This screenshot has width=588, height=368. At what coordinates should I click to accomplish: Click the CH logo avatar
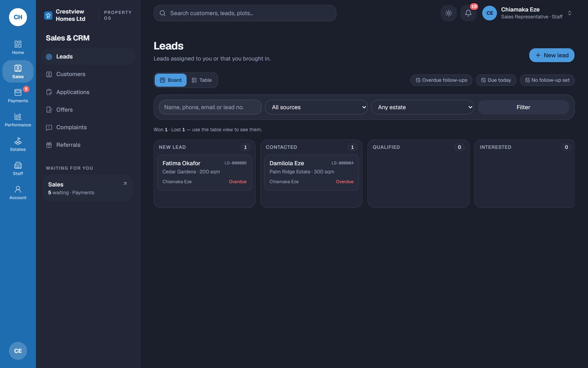tap(18, 17)
